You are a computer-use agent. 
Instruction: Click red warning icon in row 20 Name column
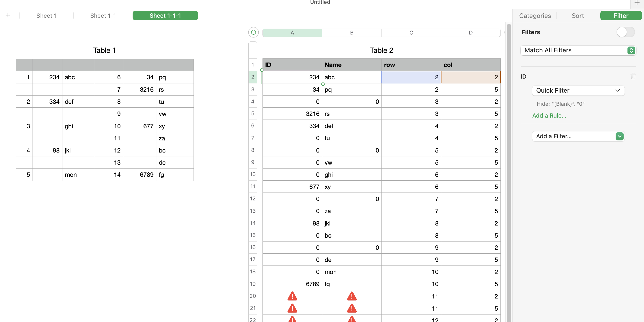[351, 296]
